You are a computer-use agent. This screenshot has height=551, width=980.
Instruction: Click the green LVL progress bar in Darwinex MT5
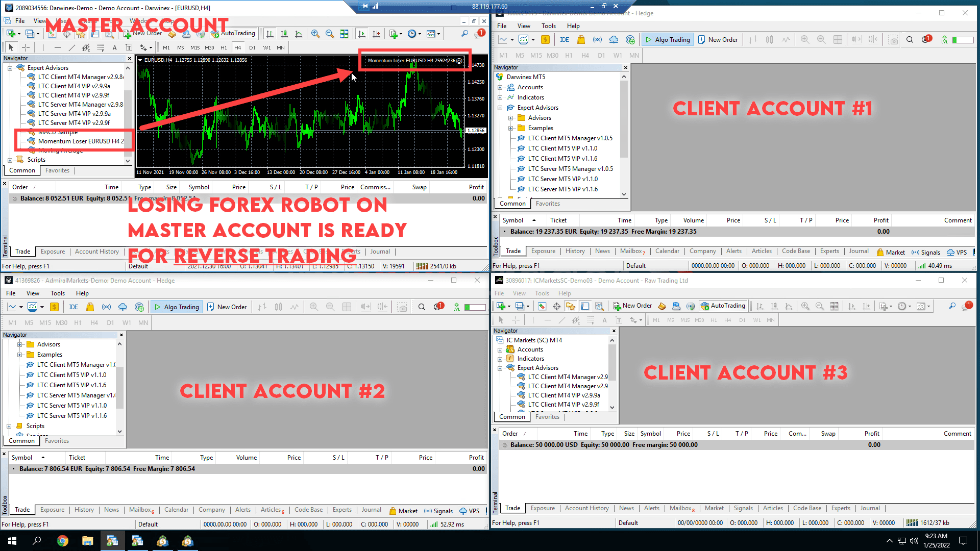pyautogui.click(x=963, y=40)
